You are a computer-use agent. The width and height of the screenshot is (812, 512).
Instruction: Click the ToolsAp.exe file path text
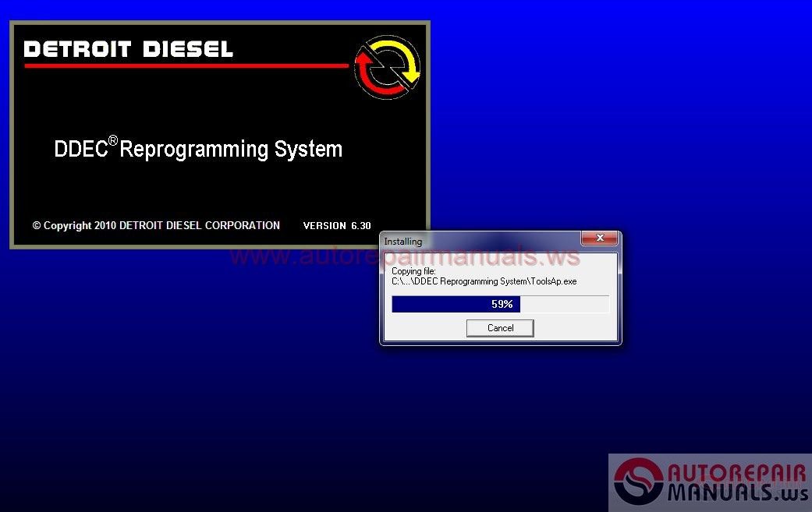[484, 281]
